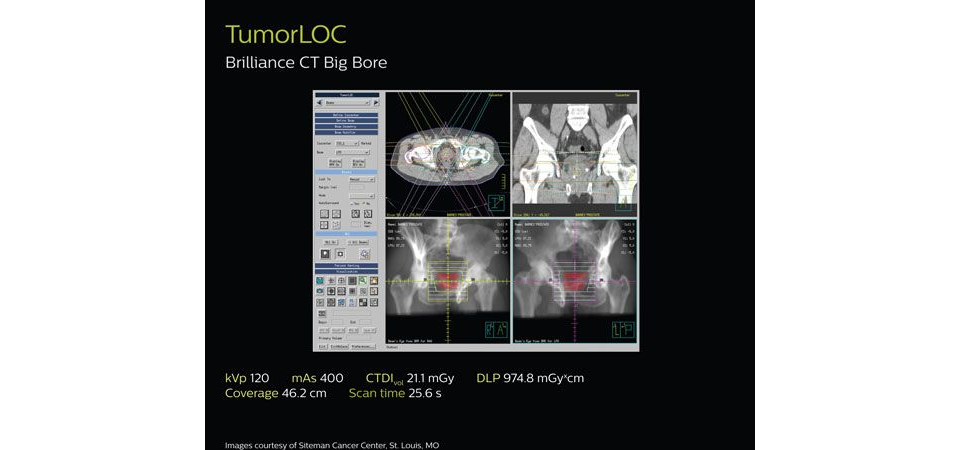Click the Display DRR On button

(x=335, y=163)
